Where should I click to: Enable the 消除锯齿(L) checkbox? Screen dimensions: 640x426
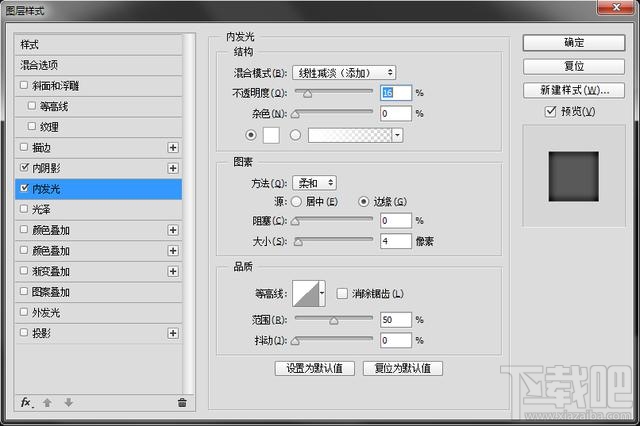coord(342,293)
